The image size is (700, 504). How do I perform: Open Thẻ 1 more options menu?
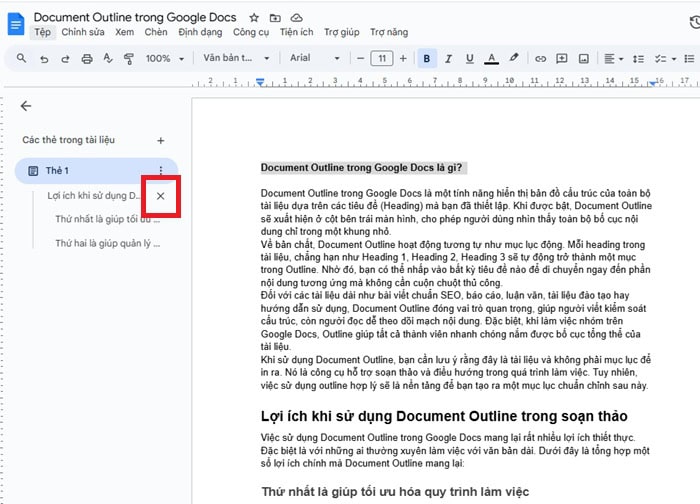[x=161, y=170]
